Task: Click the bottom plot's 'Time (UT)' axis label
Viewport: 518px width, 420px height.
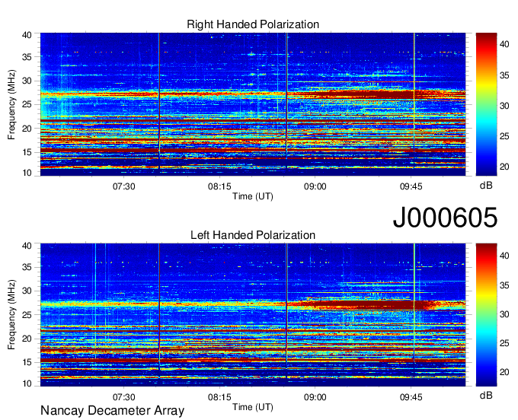Action: click(x=253, y=407)
